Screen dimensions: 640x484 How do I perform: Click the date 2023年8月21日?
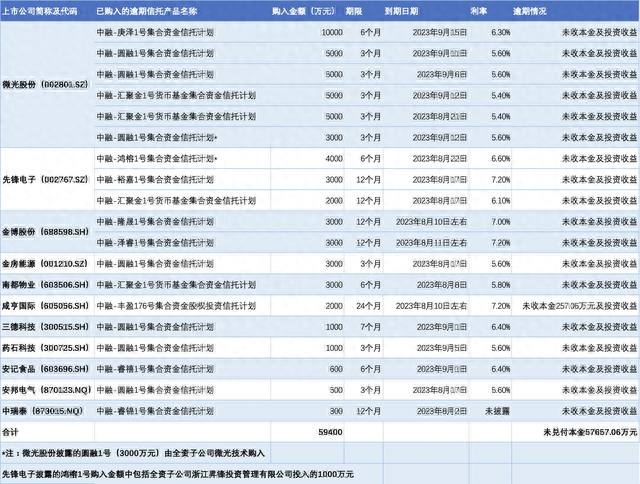pos(439,116)
